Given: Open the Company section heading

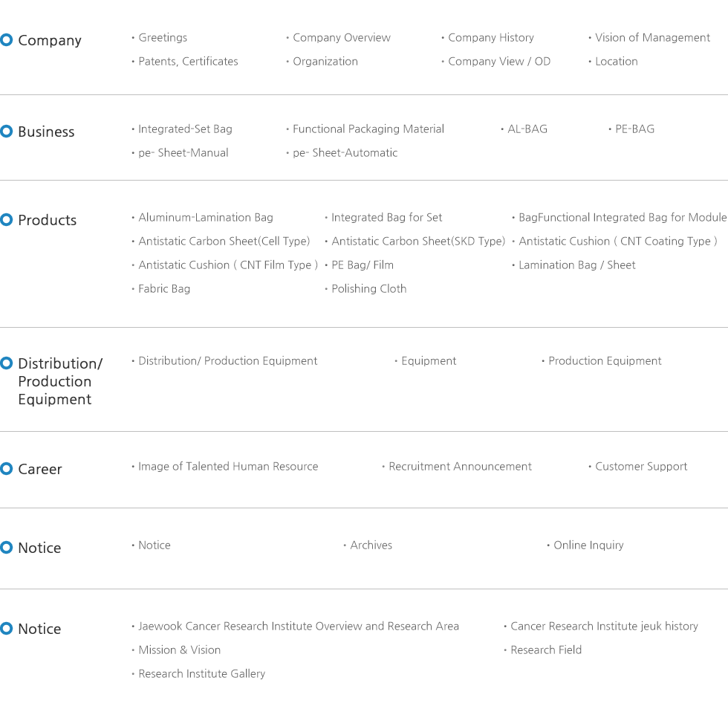Looking at the screenshot, I should [x=49, y=41].
